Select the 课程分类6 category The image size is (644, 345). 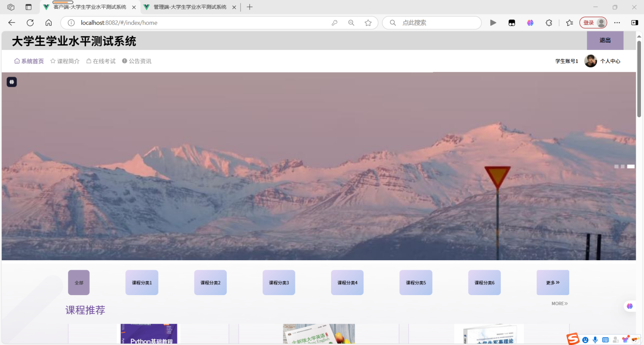485,282
